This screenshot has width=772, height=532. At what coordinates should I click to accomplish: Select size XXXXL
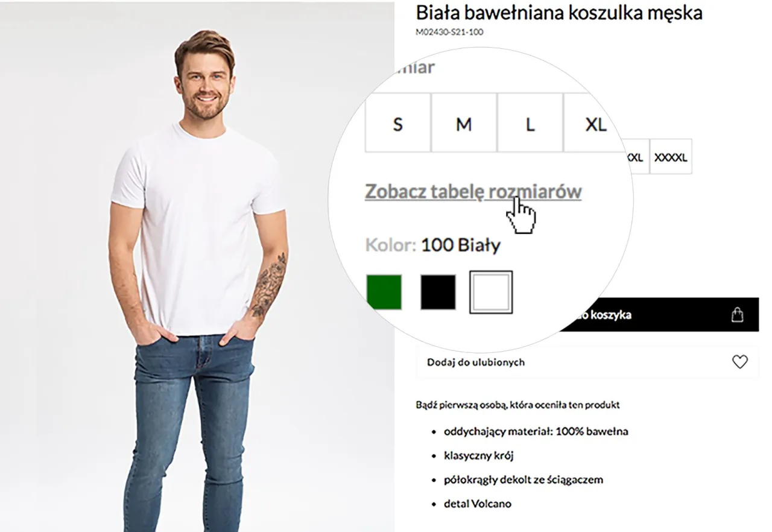tap(671, 156)
